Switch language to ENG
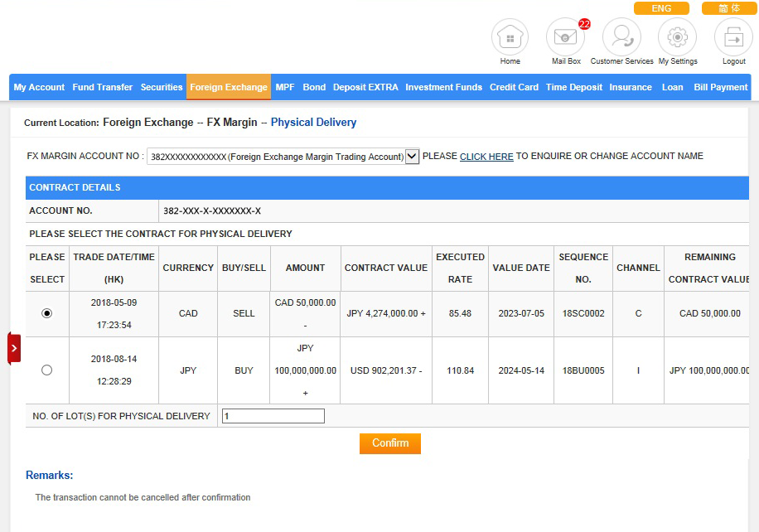This screenshot has width=759, height=532. (x=661, y=8)
